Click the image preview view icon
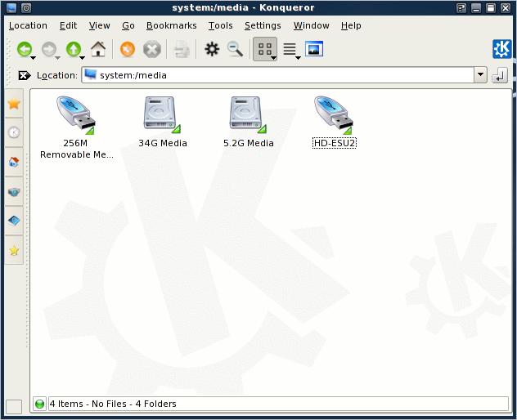Screen dimensions: 517x420 click(314, 49)
